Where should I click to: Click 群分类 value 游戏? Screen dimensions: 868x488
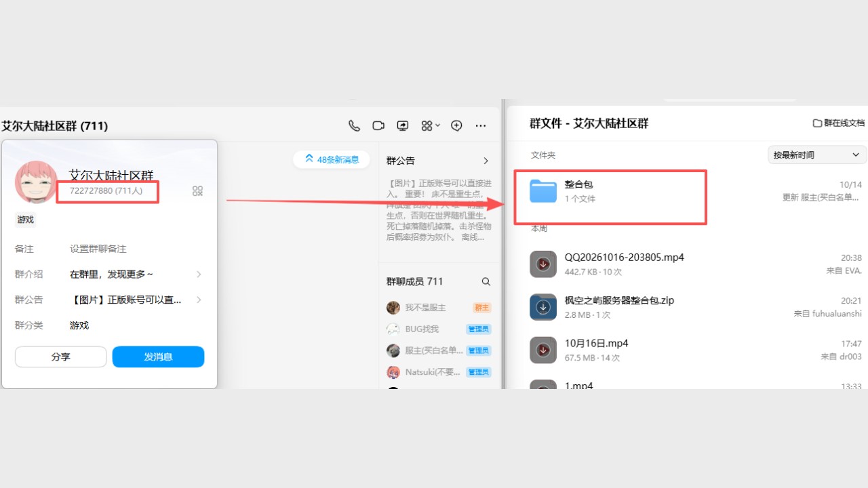79,325
